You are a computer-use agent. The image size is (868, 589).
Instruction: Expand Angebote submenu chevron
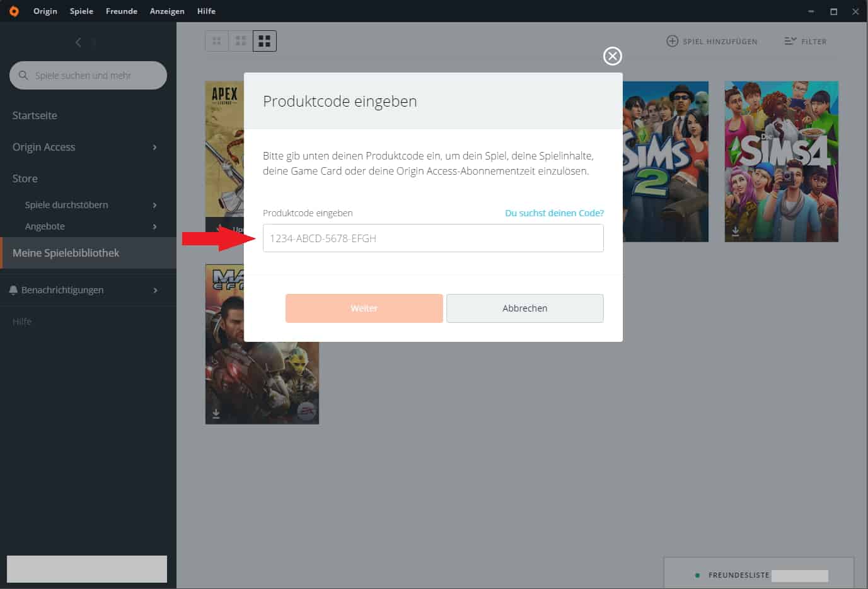pos(154,226)
